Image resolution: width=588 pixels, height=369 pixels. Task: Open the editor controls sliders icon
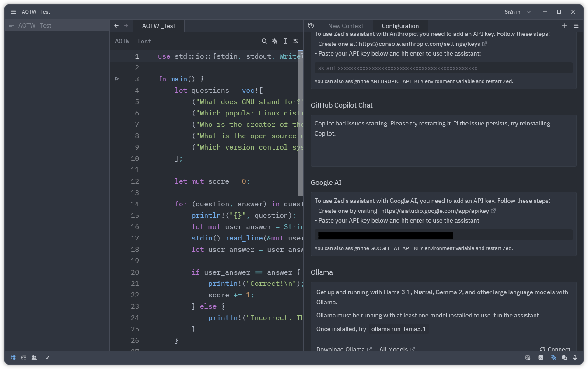[296, 41]
